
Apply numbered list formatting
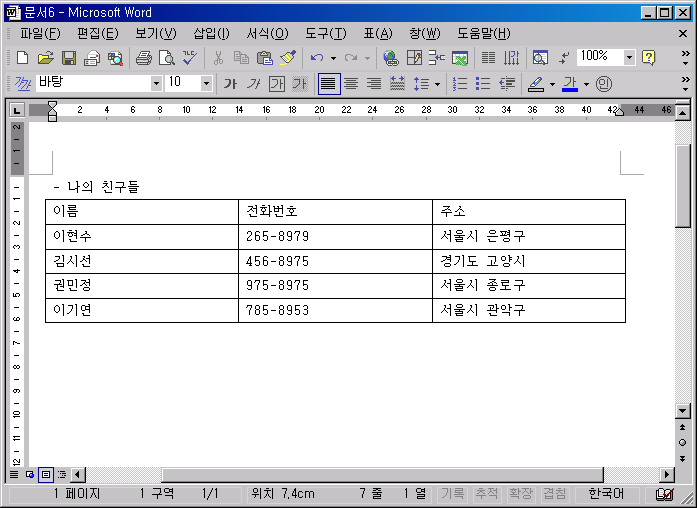click(460, 84)
